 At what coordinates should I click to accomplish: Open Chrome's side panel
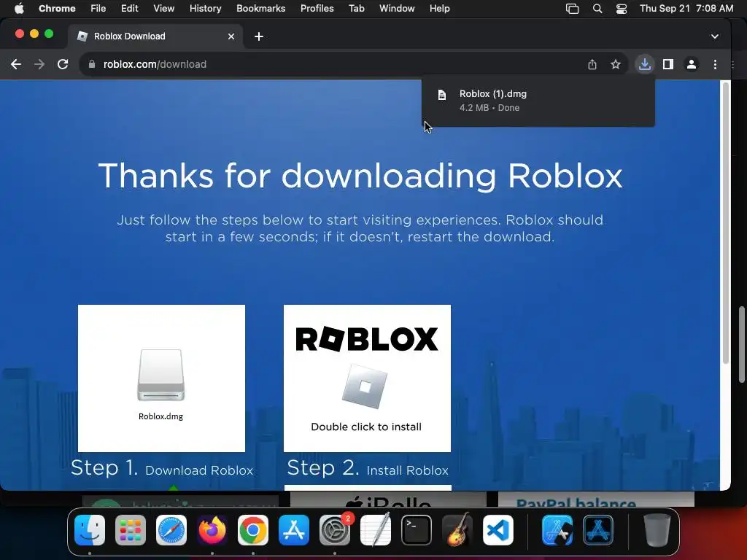668,64
